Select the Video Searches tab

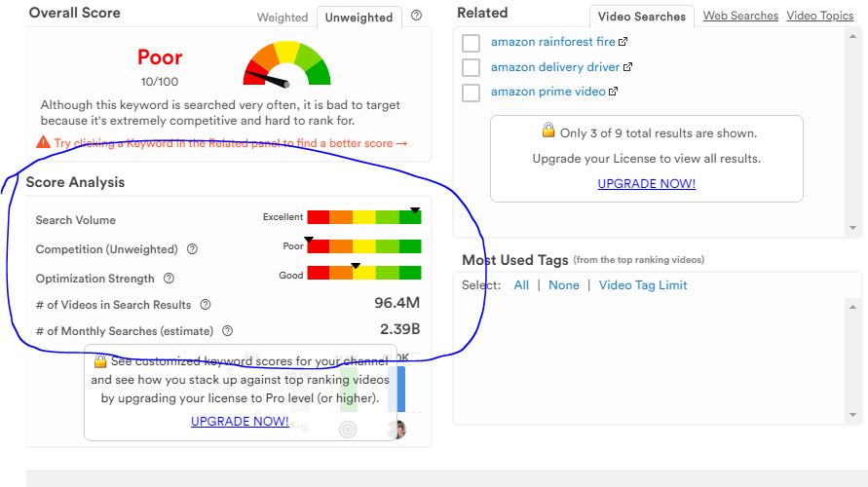(x=642, y=17)
